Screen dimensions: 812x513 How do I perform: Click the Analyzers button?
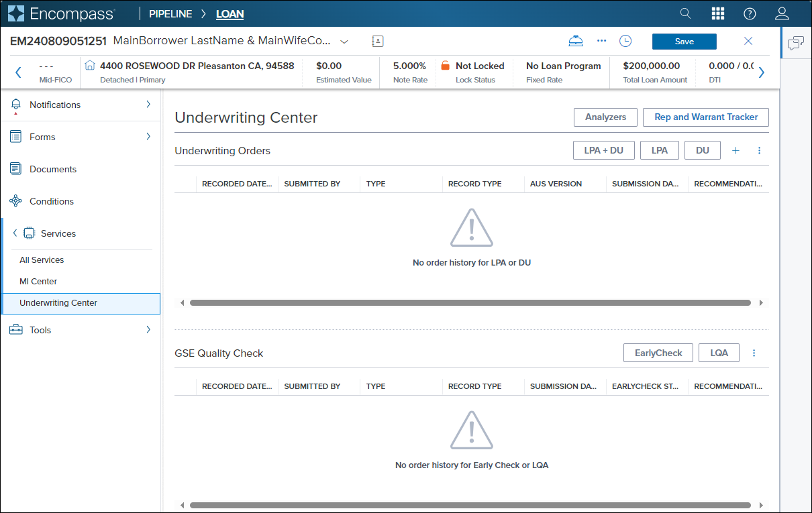click(605, 117)
